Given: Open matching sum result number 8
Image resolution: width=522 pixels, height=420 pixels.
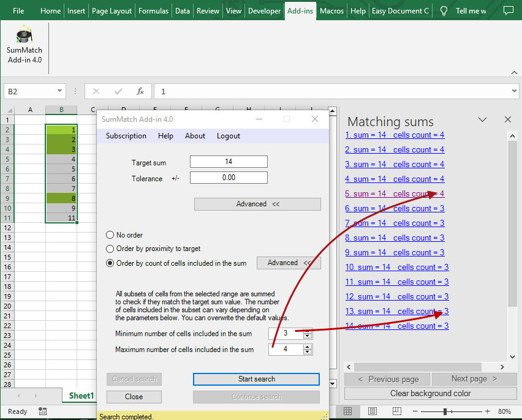Looking at the screenshot, I should click(395, 238).
